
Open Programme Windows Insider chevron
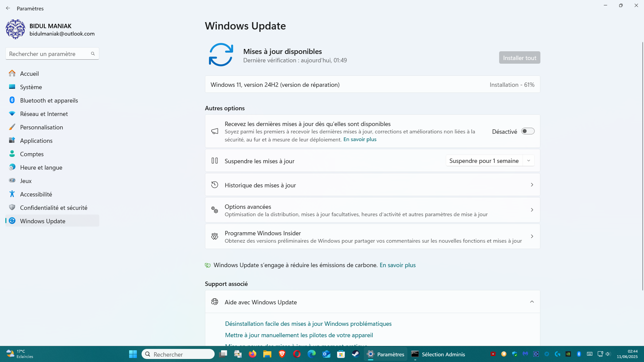click(532, 236)
